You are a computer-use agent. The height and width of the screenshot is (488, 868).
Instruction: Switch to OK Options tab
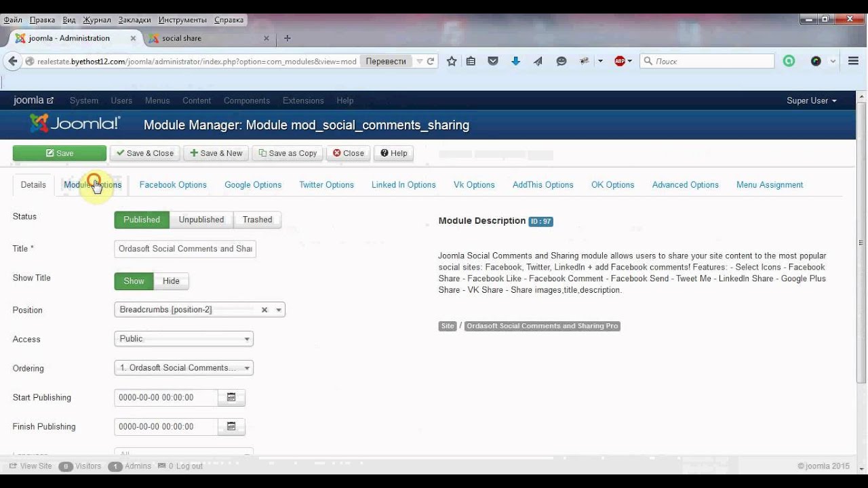pos(612,185)
